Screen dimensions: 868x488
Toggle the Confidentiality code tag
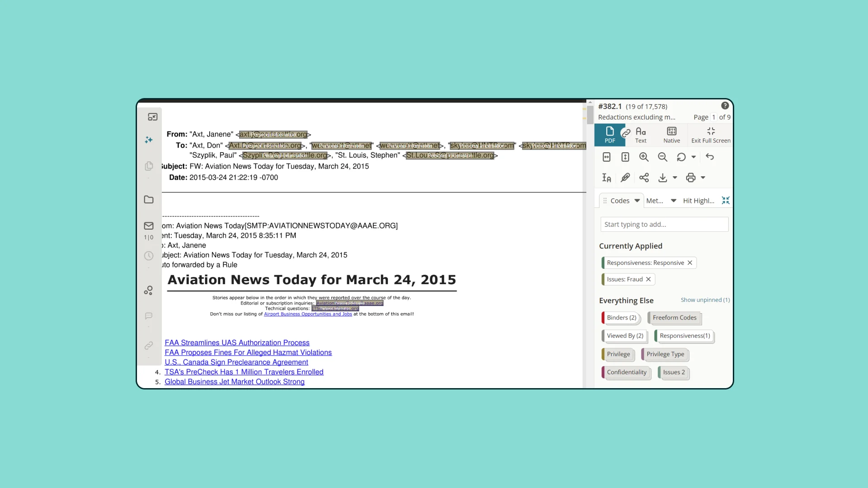click(626, 372)
